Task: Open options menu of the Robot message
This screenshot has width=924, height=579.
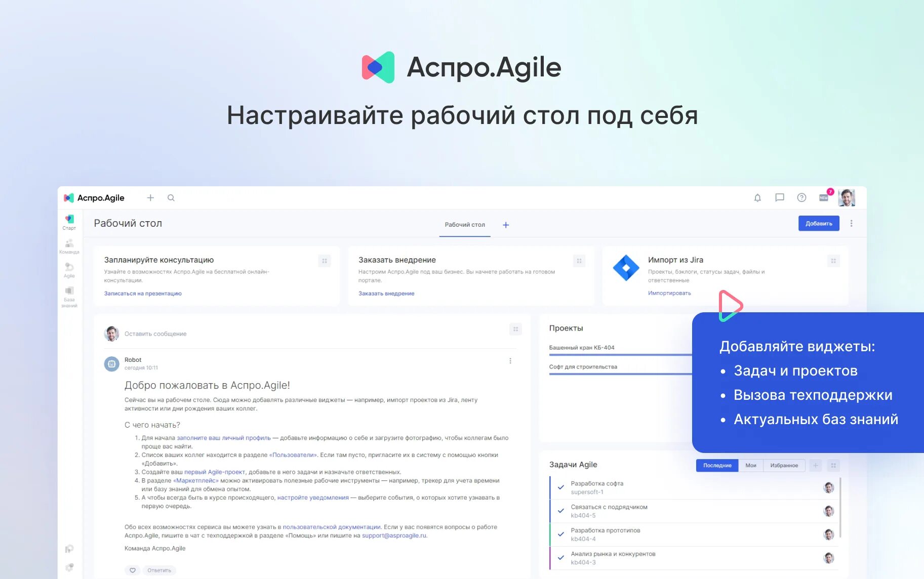Action: pos(510,360)
